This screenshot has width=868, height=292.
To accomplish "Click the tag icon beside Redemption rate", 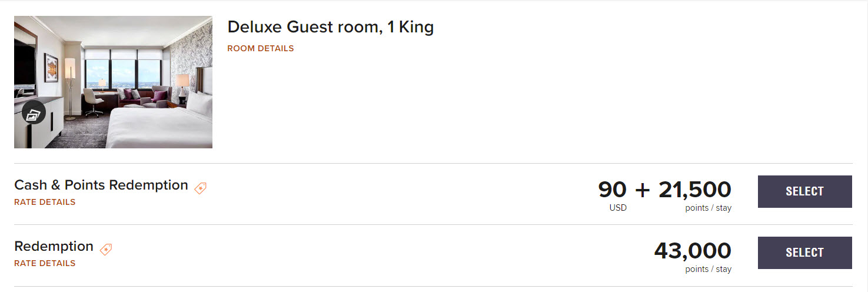I will [106, 249].
